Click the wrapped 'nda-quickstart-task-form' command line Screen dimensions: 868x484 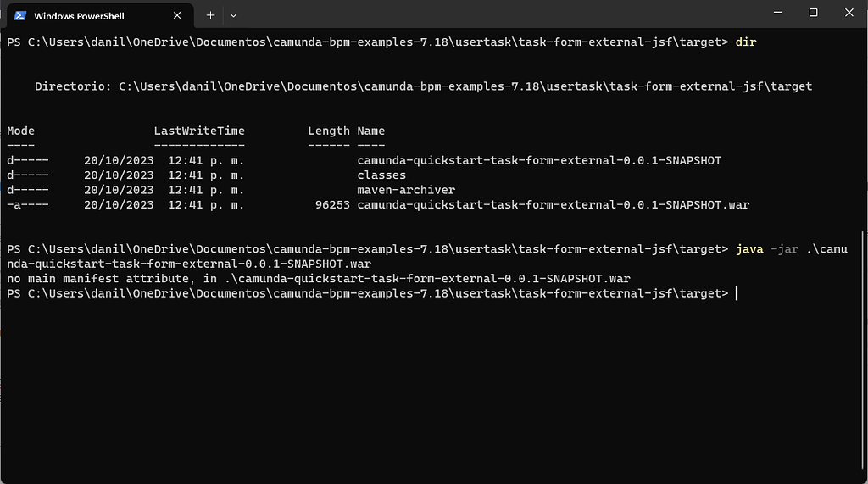pos(189,264)
